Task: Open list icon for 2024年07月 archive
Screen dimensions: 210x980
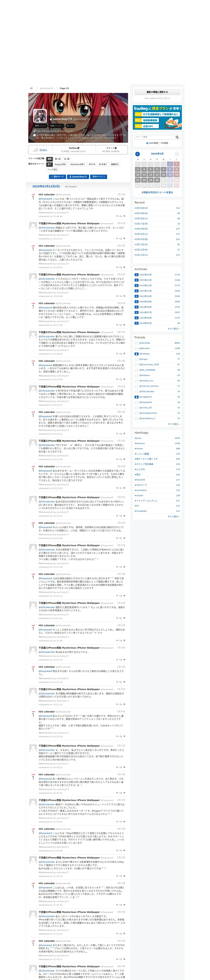Action: pyautogui.click(x=136, y=312)
